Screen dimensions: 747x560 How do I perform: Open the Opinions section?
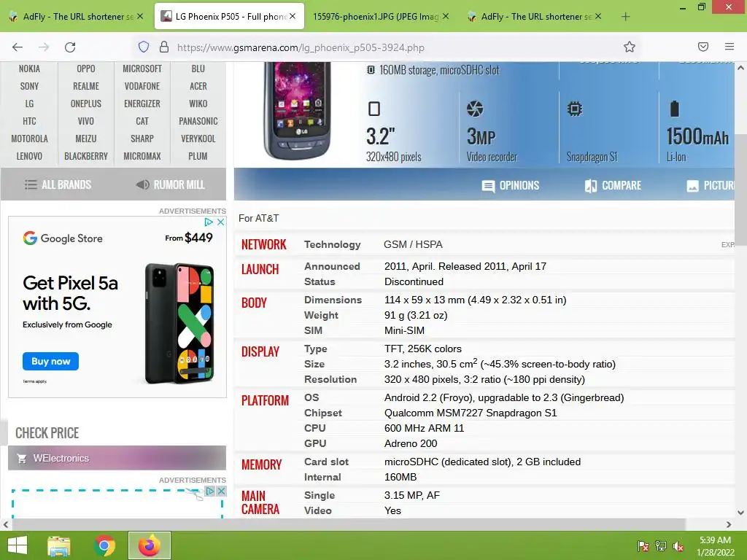[510, 186]
